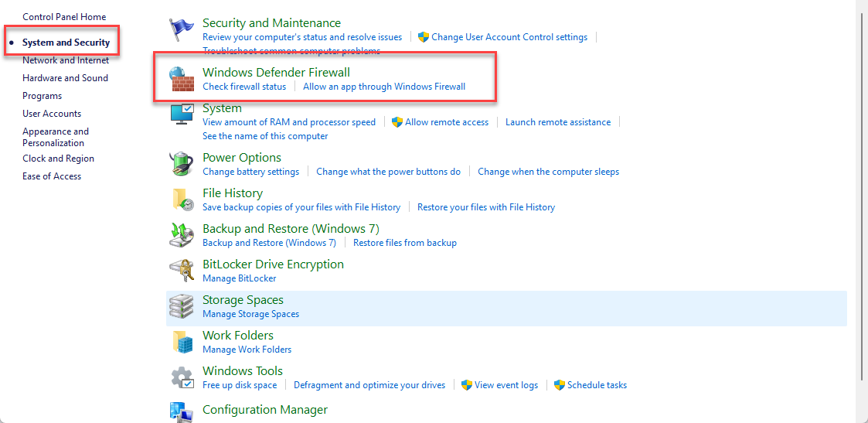Open Check firewall status link

pyautogui.click(x=244, y=87)
